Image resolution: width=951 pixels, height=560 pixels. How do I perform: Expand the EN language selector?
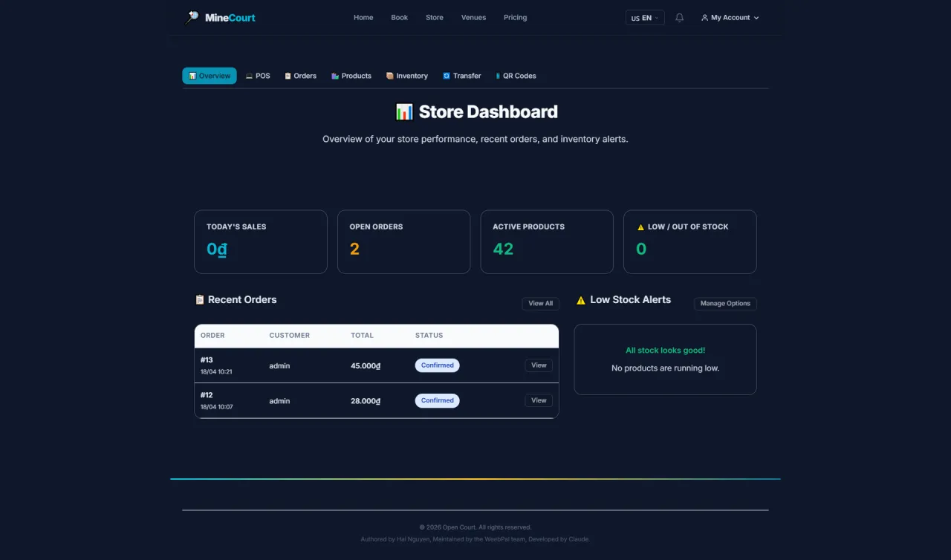click(645, 18)
